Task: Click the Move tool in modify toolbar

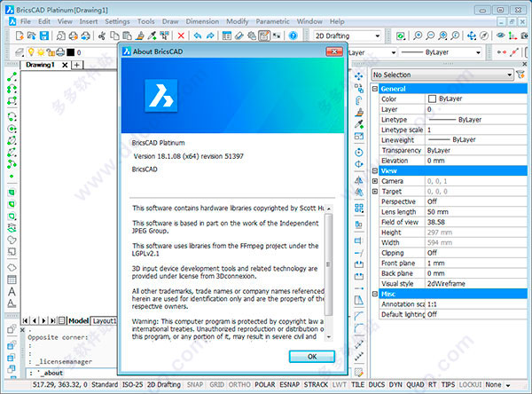Action: pos(358,76)
